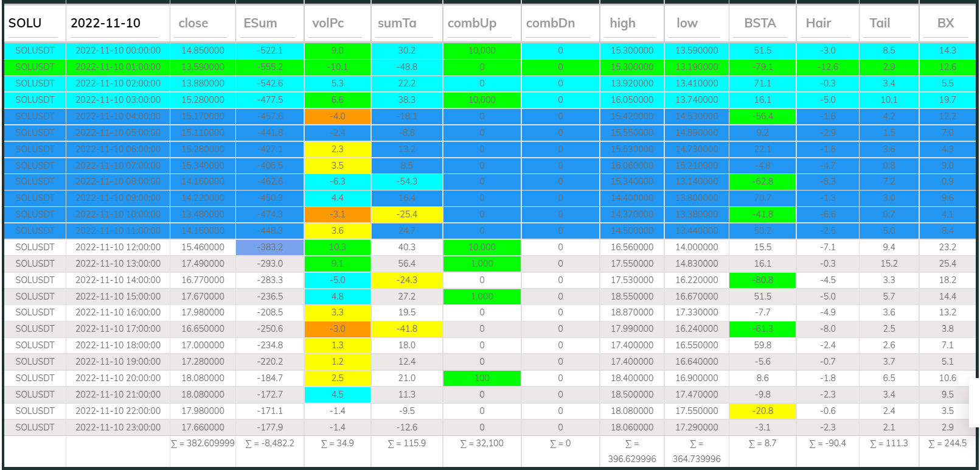980x470 pixels.
Task: Sort by the close column header
Action: point(193,23)
